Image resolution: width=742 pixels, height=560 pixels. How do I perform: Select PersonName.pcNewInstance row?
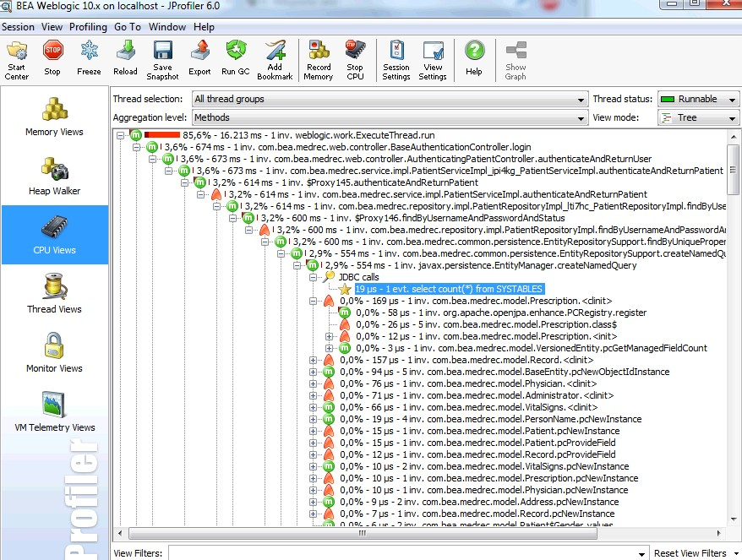click(490, 419)
